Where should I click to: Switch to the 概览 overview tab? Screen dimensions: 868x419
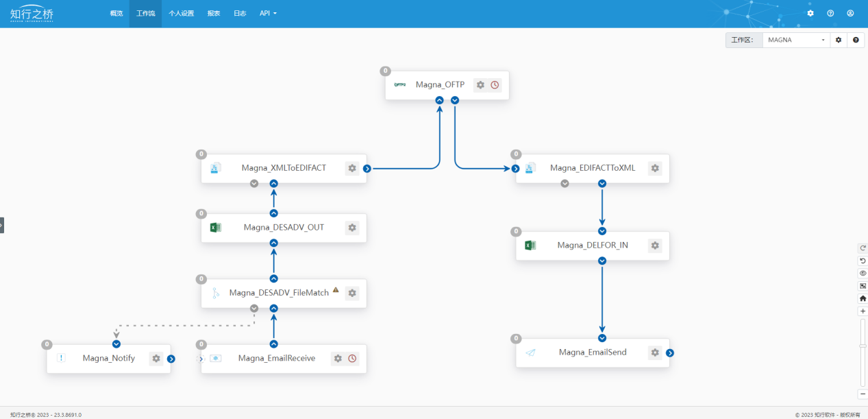[116, 13]
